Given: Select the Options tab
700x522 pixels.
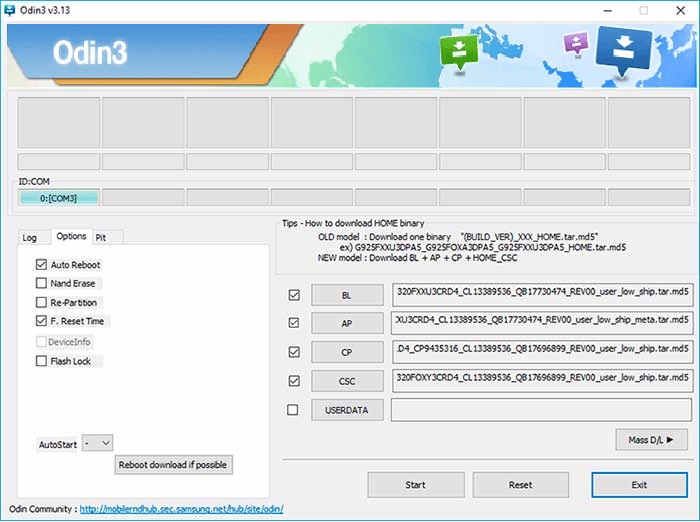Looking at the screenshot, I should pyautogui.click(x=71, y=236).
